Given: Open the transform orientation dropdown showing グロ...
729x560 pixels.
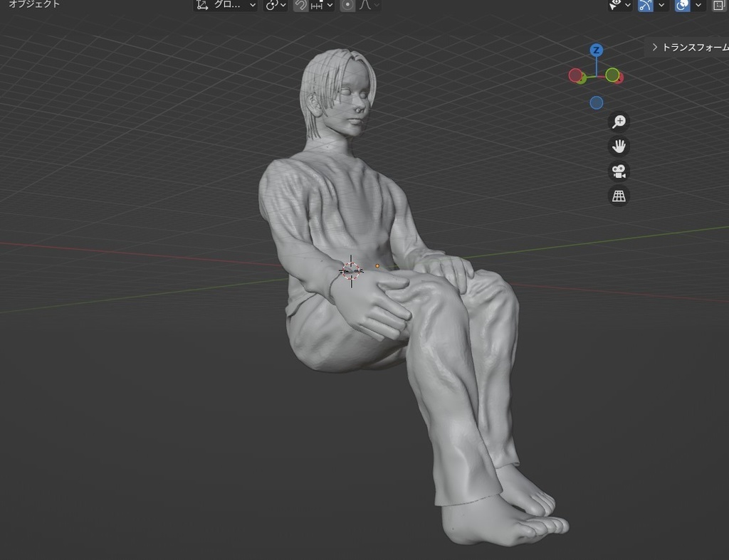Looking at the screenshot, I should coord(224,6).
